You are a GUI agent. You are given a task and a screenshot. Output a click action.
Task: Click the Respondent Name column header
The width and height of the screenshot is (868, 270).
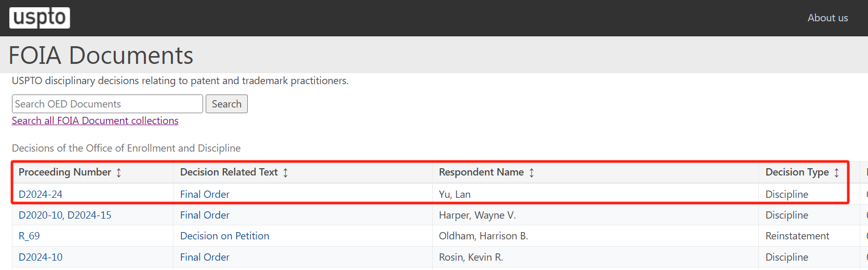pyautogui.click(x=481, y=172)
